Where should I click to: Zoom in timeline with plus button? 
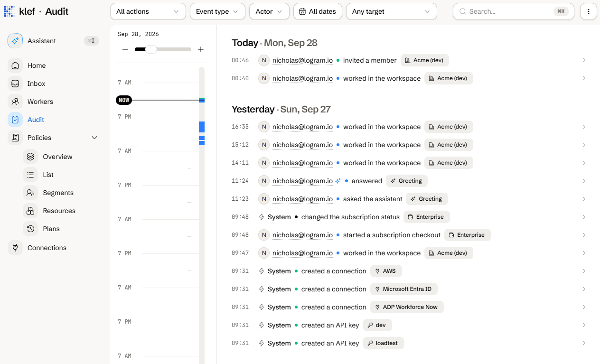click(x=201, y=49)
